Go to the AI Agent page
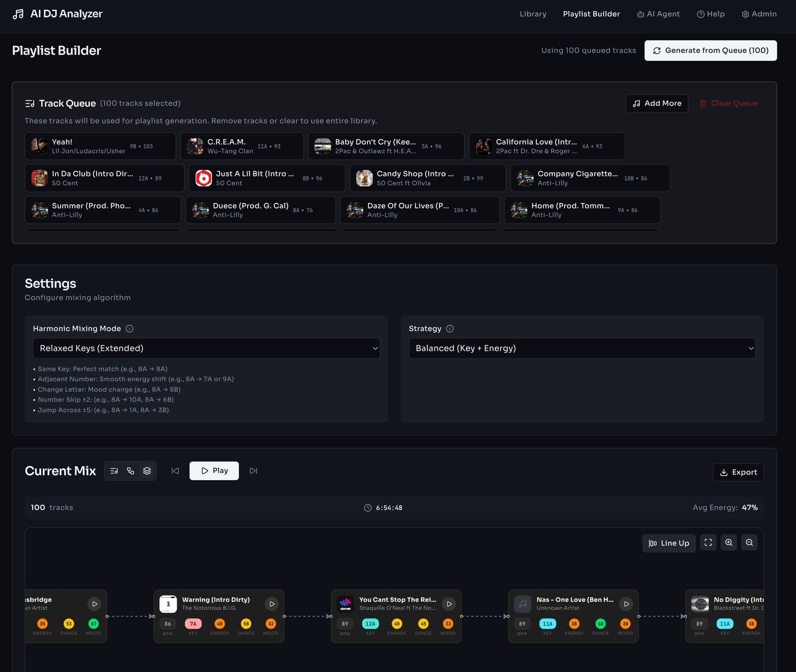The image size is (796, 672). point(658,14)
